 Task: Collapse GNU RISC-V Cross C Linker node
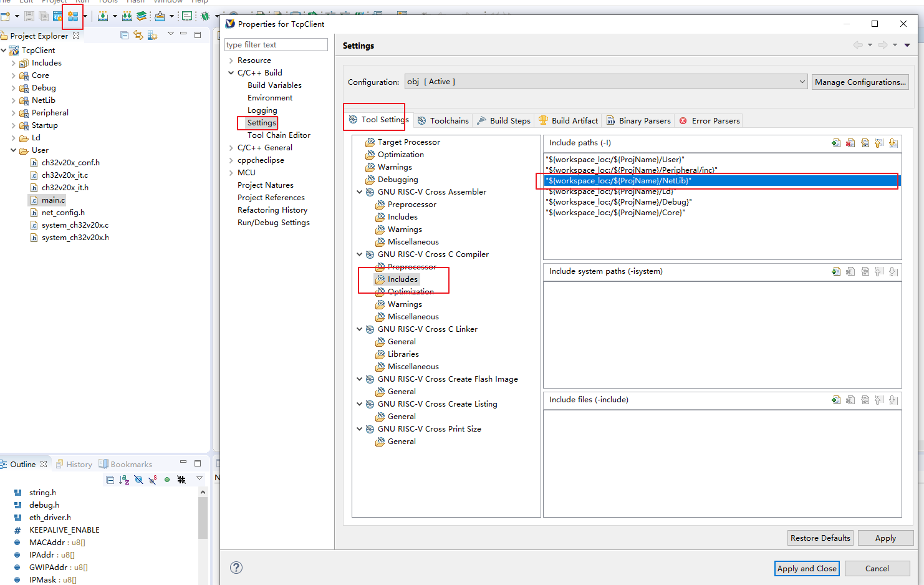tap(359, 329)
